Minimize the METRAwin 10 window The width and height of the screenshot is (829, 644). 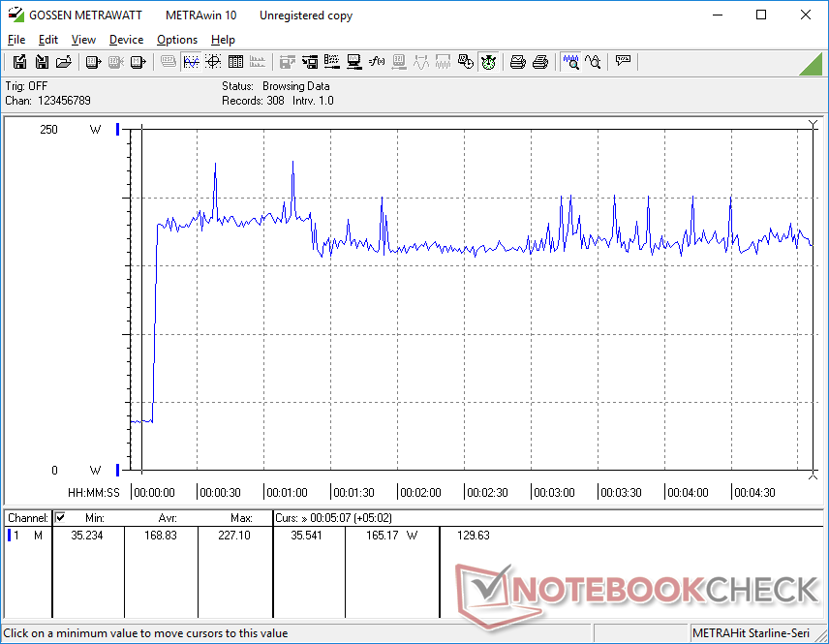coord(718,15)
